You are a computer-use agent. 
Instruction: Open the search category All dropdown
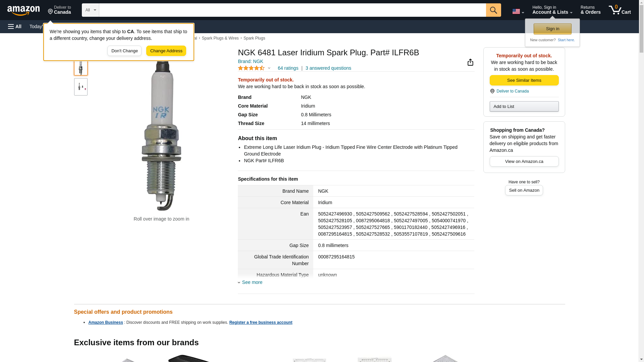pos(90,10)
